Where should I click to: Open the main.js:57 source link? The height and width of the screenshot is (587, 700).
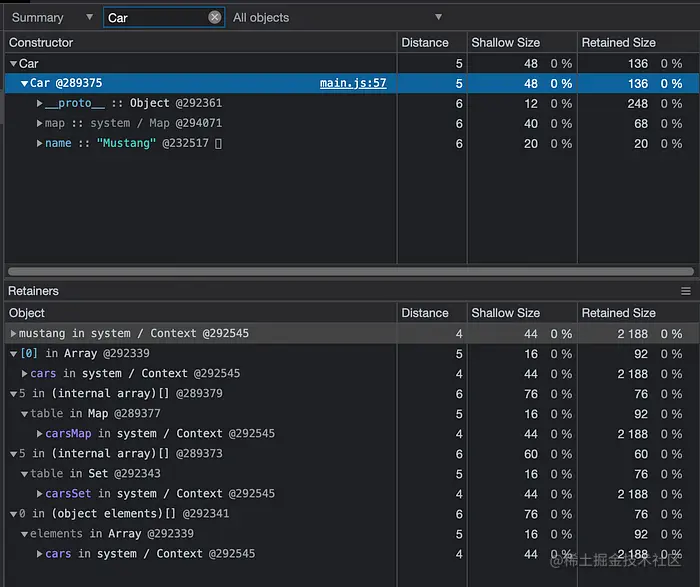pyautogui.click(x=352, y=84)
